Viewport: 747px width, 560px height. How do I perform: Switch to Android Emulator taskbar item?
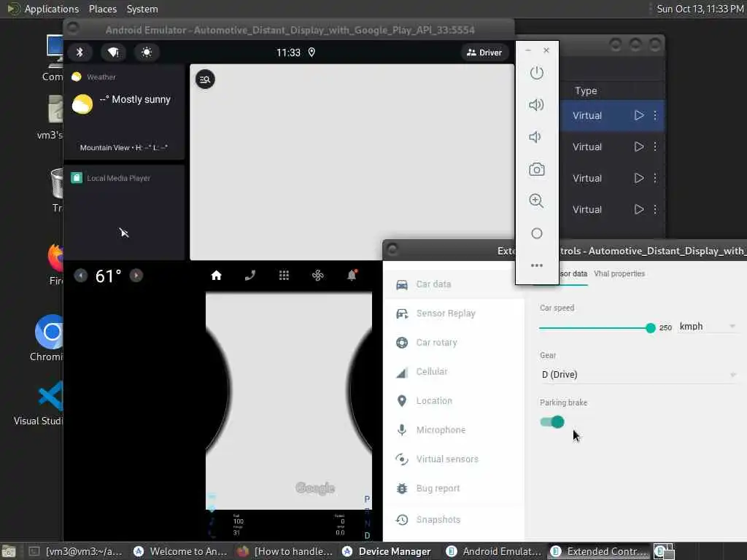pos(494,551)
